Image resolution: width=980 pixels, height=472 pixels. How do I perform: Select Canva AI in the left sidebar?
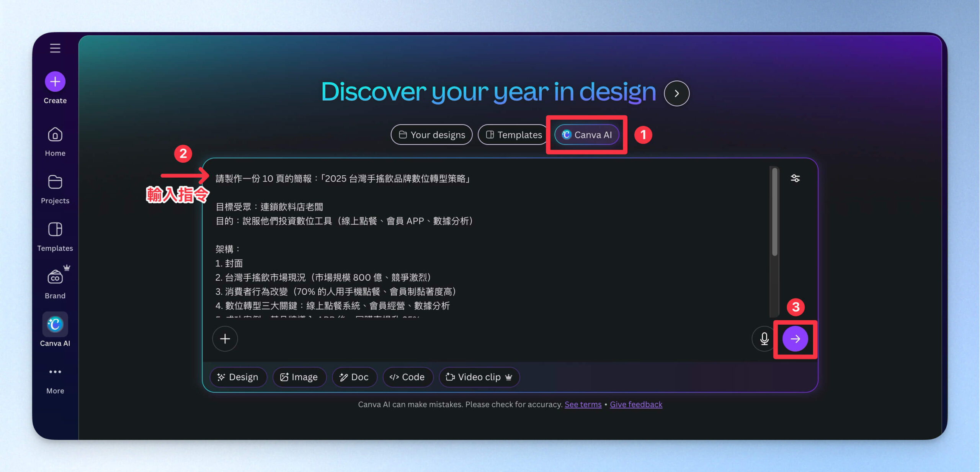55,330
